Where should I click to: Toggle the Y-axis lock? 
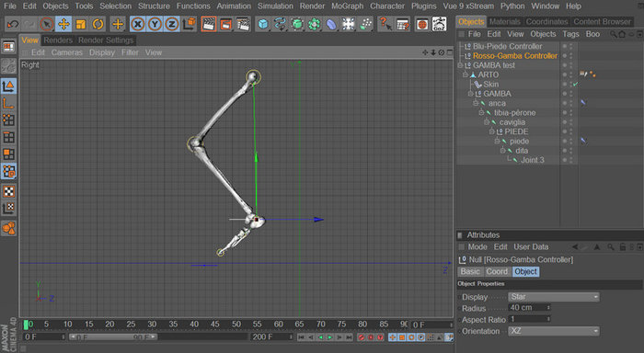[x=155, y=24]
